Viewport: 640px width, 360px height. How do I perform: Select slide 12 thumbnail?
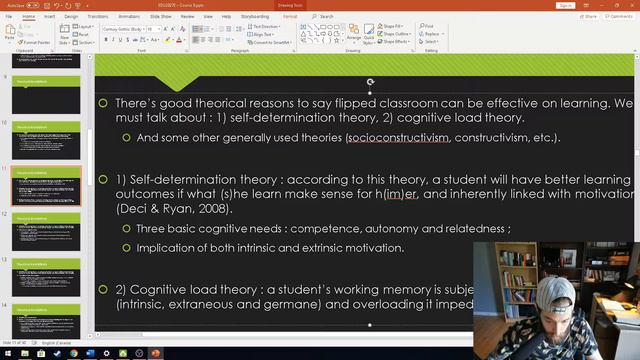pyautogui.click(x=46, y=231)
